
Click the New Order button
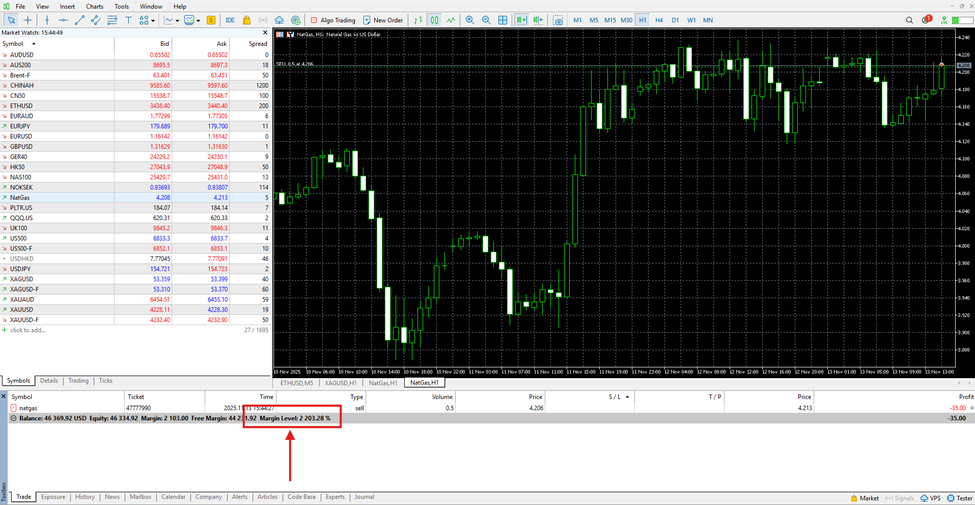point(384,20)
